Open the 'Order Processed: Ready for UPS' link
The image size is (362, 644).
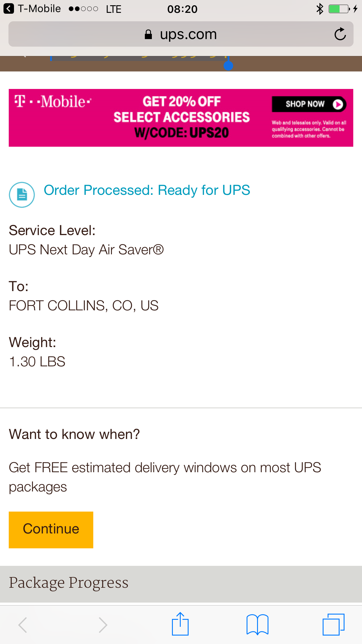[x=147, y=190]
